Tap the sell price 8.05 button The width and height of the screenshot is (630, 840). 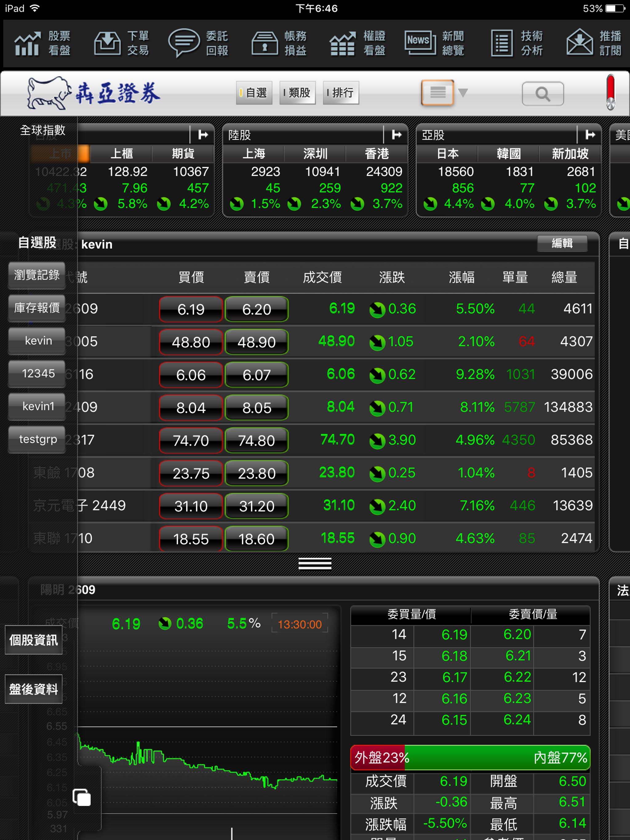257,408
